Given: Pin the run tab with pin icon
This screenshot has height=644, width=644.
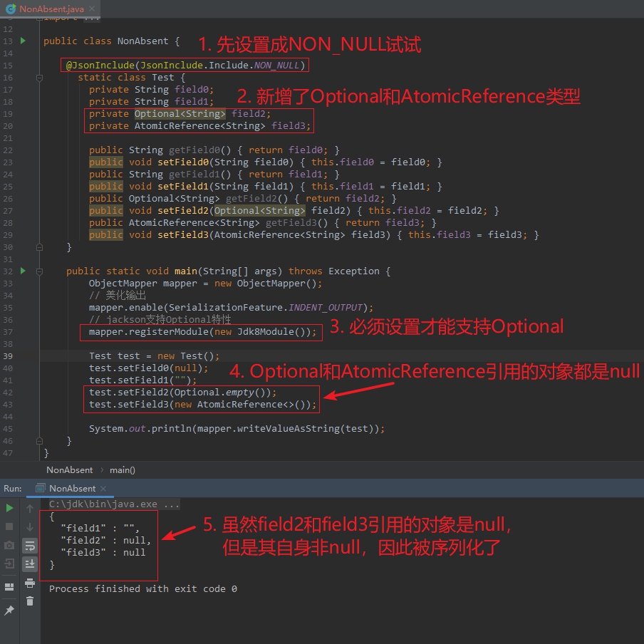Looking at the screenshot, I should click(x=9, y=611).
